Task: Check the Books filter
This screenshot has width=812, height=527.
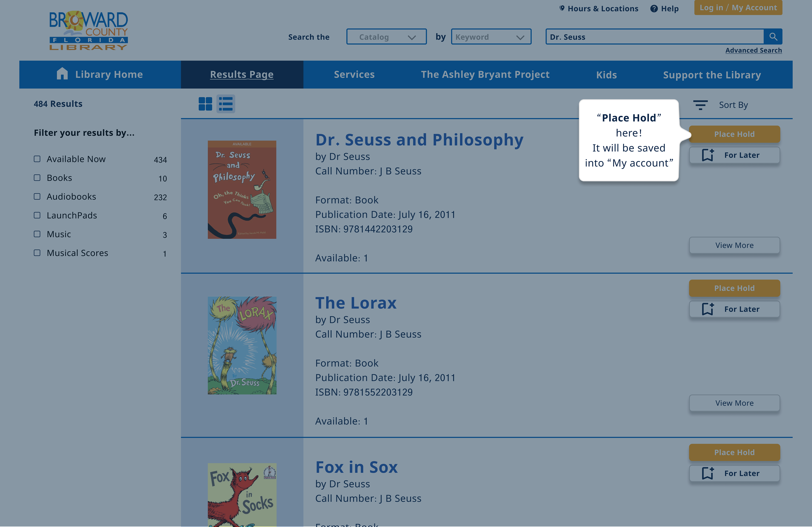Action: click(x=37, y=177)
